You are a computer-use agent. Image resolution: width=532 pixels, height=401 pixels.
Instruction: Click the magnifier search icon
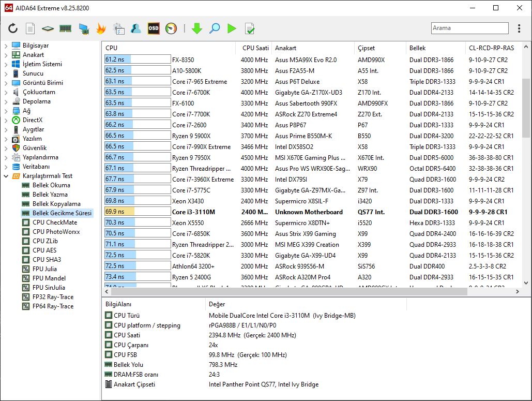click(215, 28)
